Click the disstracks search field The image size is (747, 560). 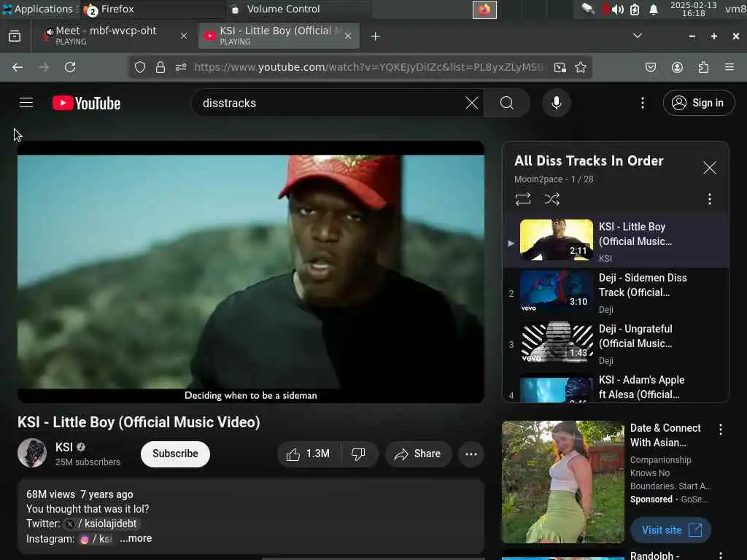pos(332,103)
